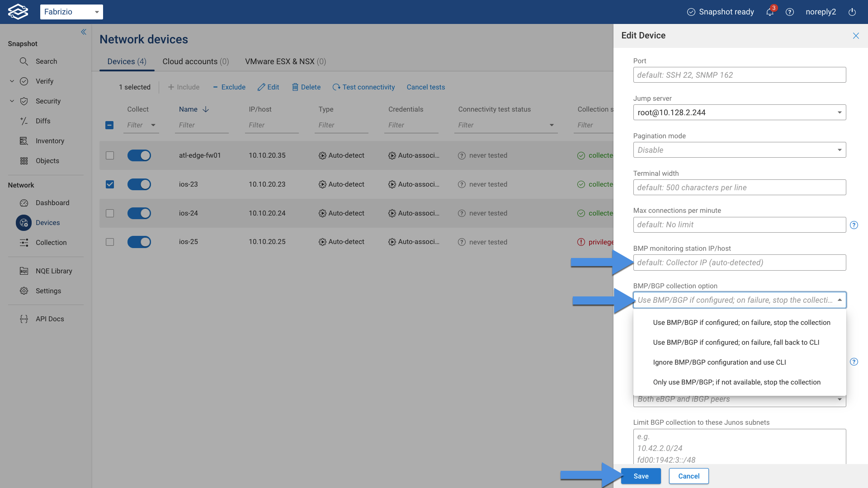Viewport: 868px width, 488px height.
Task: Open the notifications bell with badge 3
Action: click(x=769, y=12)
